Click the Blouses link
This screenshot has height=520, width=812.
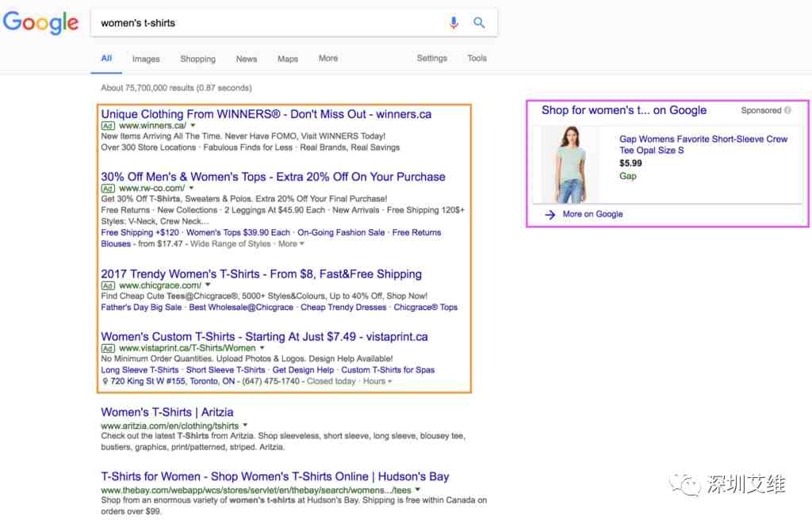point(116,244)
